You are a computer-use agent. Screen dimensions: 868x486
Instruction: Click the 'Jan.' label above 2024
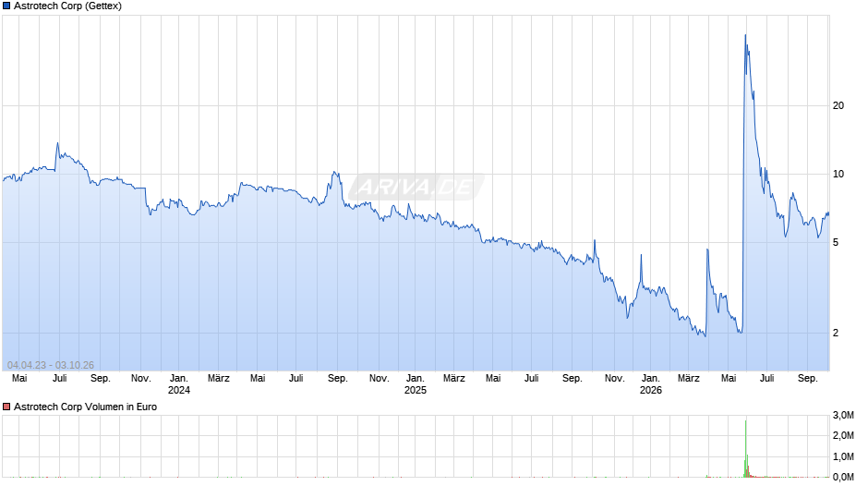[x=179, y=379]
